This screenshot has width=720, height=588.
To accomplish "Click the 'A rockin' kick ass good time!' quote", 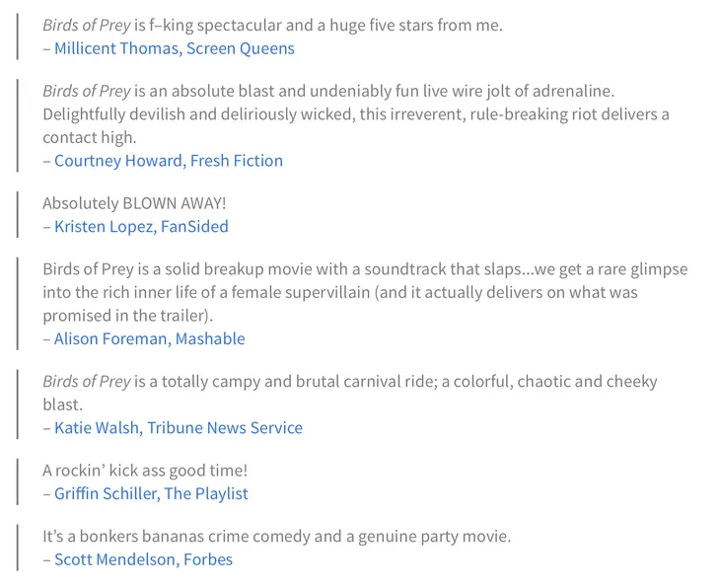I will pos(145,470).
